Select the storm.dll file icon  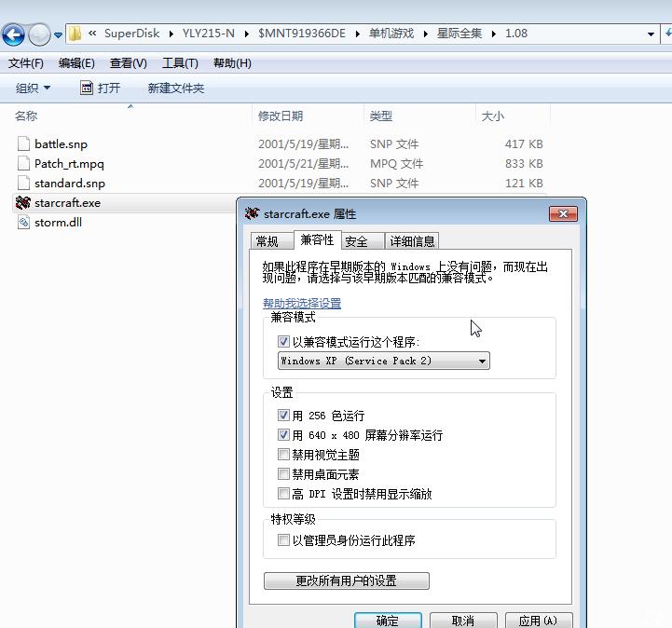click(23, 223)
